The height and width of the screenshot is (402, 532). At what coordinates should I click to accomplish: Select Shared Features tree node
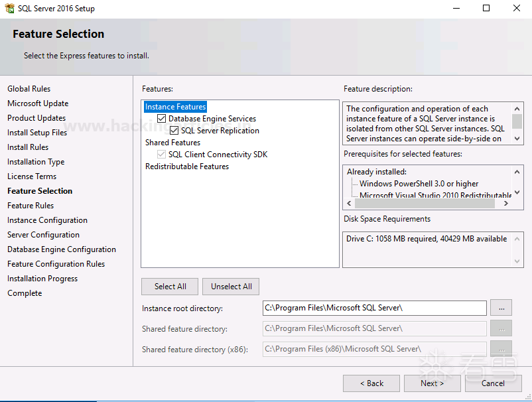(x=172, y=143)
